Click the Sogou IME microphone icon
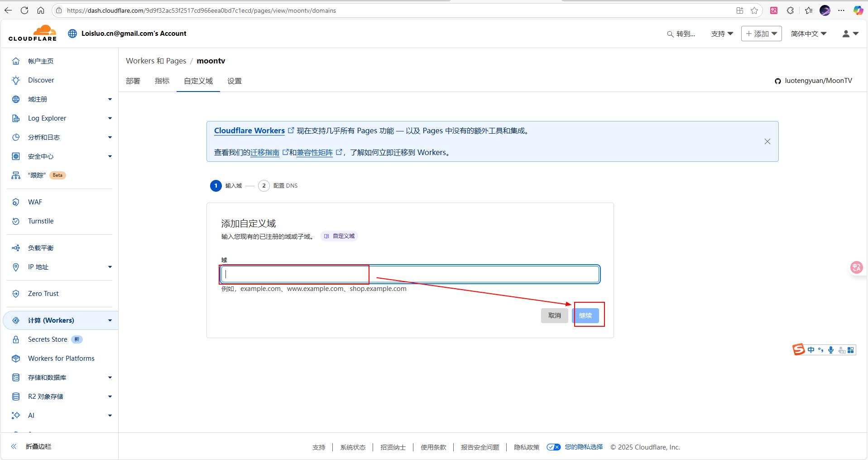The width and height of the screenshot is (868, 460). pos(831,350)
